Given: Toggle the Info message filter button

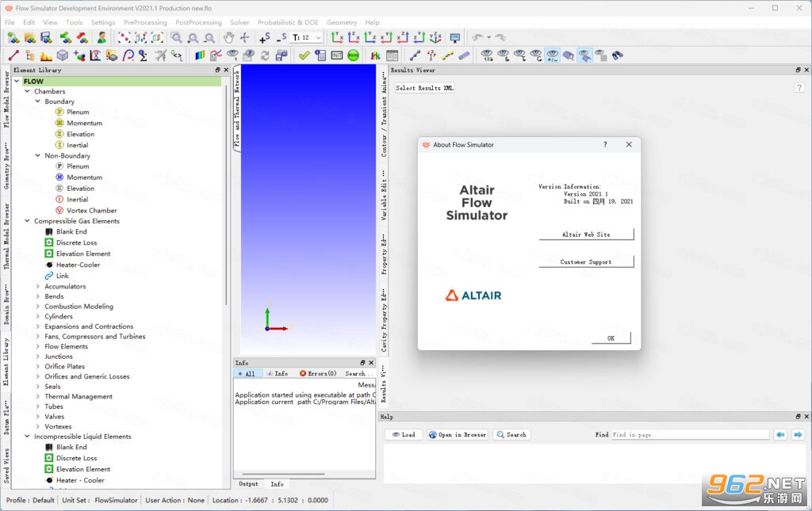Looking at the screenshot, I should point(278,373).
